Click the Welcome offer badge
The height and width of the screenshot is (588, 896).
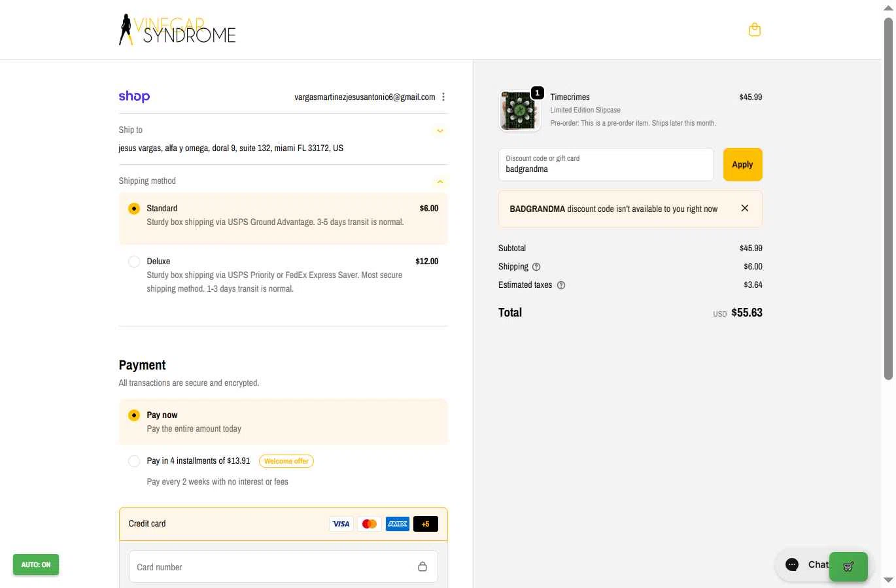[286, 461]
